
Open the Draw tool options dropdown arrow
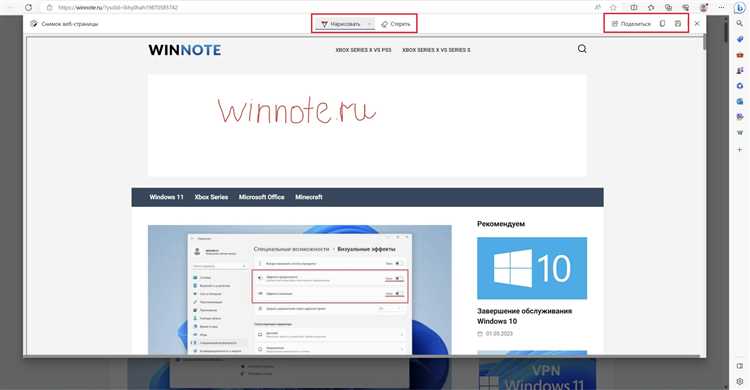[x=369, y=24]
